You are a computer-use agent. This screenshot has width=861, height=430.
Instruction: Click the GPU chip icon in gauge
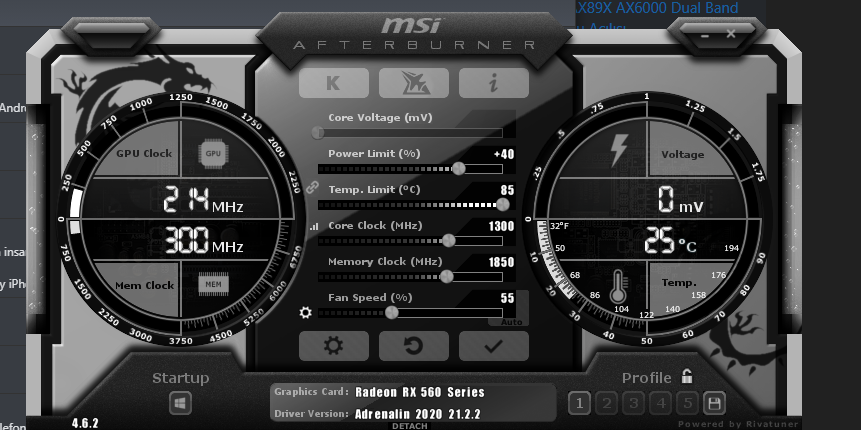(x=214, y=154)
